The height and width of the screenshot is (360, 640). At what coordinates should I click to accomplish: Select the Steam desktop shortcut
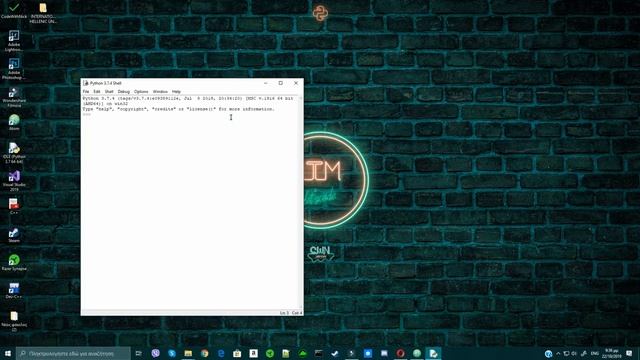[x=14, y=234]
